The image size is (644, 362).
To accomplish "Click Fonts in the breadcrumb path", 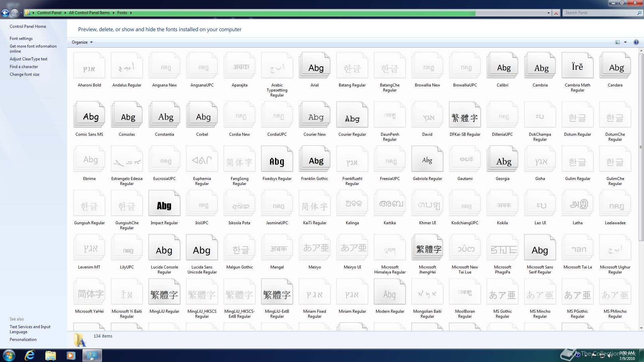I will 122,13.
